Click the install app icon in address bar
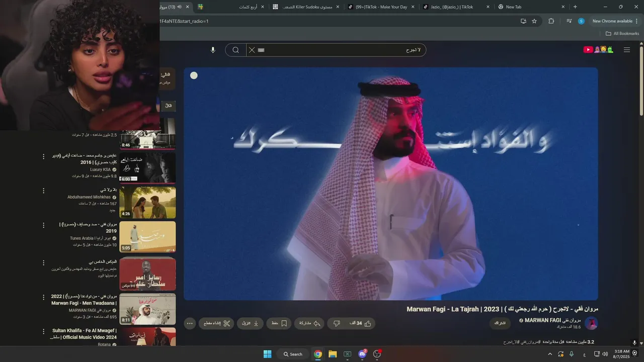 pyautogui.click(x=523, y=21)
